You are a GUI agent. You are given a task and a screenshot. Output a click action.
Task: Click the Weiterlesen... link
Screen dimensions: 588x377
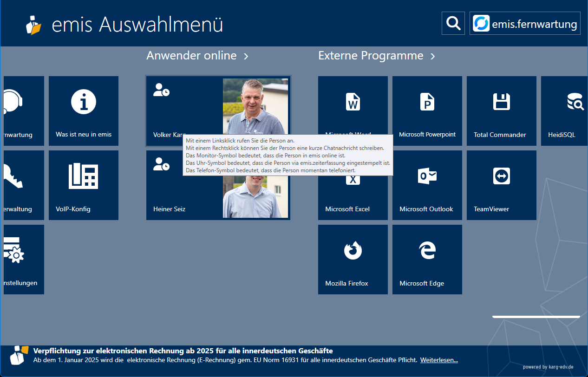(439, 360)
